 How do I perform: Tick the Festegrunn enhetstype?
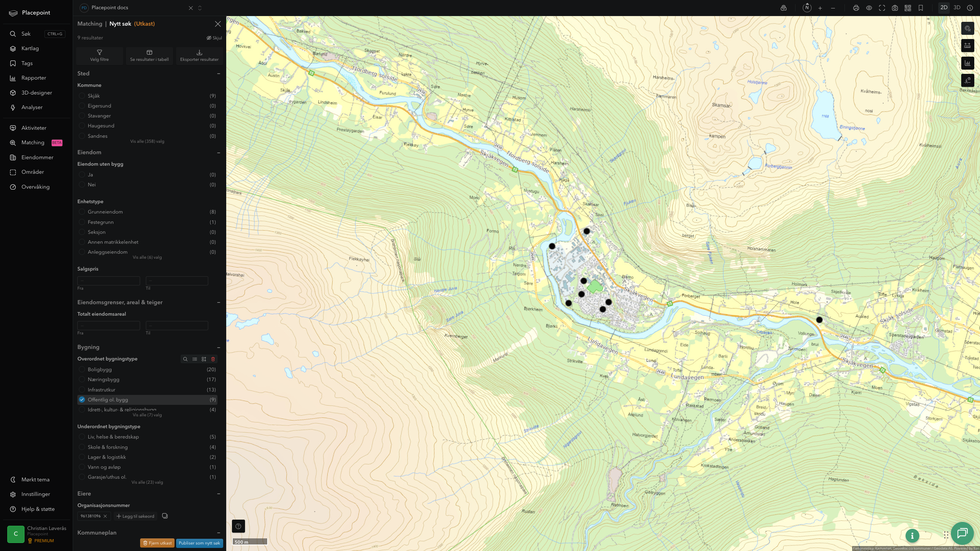tap(147, 222)
